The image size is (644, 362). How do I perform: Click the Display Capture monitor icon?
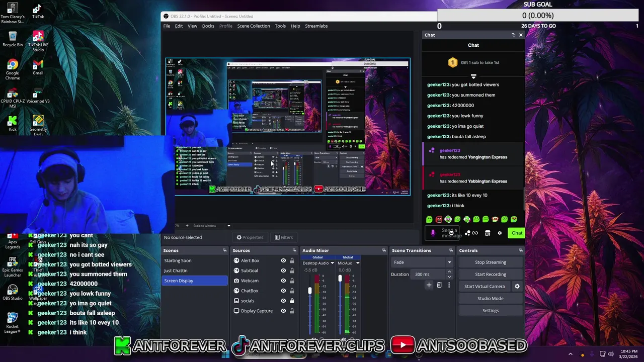[x=236, y=311]
